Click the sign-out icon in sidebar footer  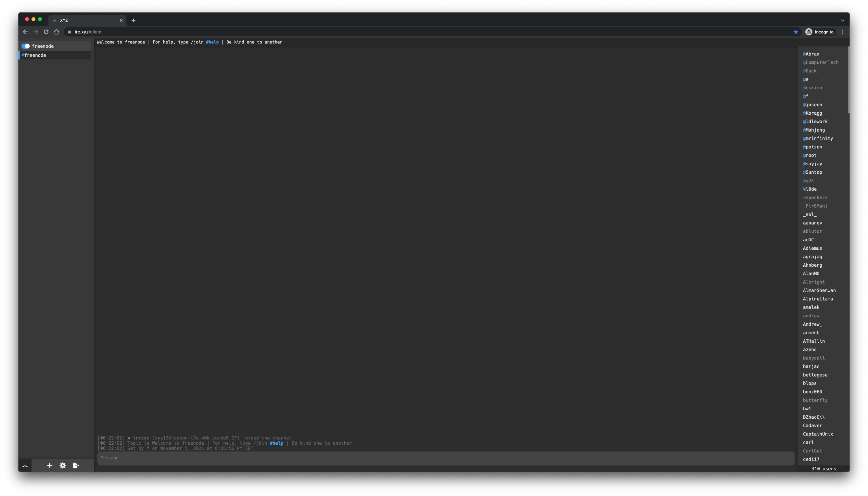76,465
